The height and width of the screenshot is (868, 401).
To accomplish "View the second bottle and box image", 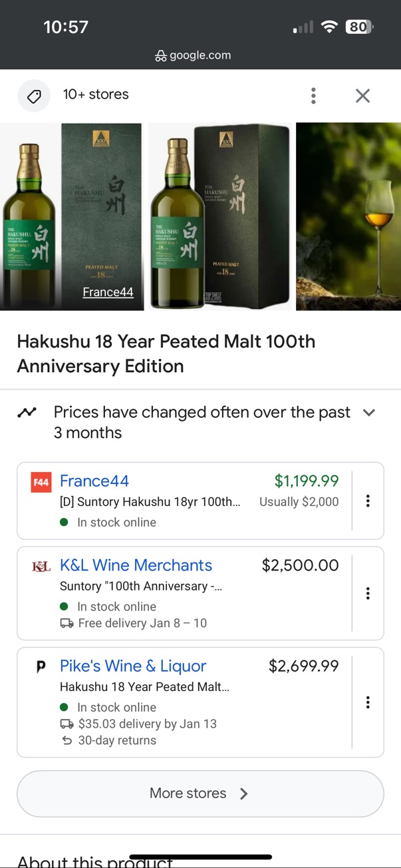I will tap(219, 216).
